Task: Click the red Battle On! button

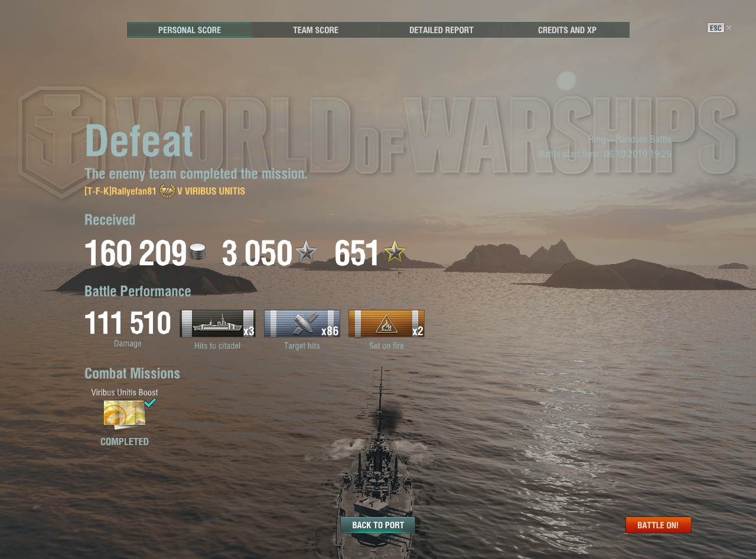Action: coord(658,525)
